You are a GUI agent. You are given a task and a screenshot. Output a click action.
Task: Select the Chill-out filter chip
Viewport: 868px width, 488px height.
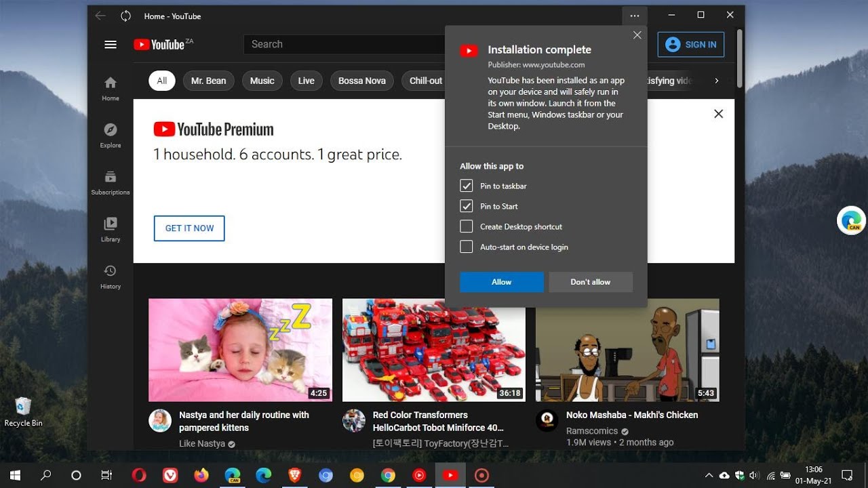[424, 81]
